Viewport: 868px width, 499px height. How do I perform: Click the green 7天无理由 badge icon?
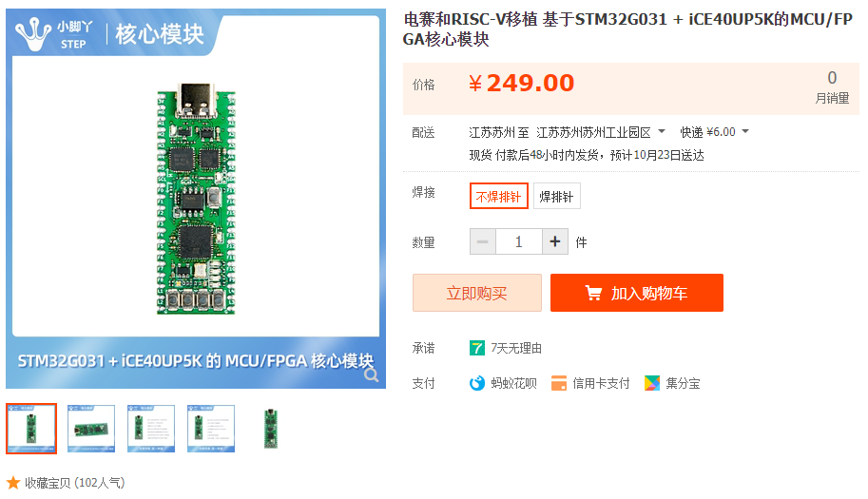click(476, 348)
